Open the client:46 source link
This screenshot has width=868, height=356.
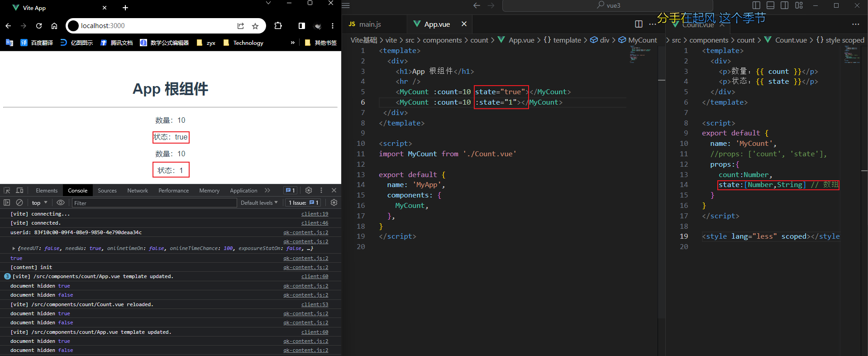pos(315,223)
